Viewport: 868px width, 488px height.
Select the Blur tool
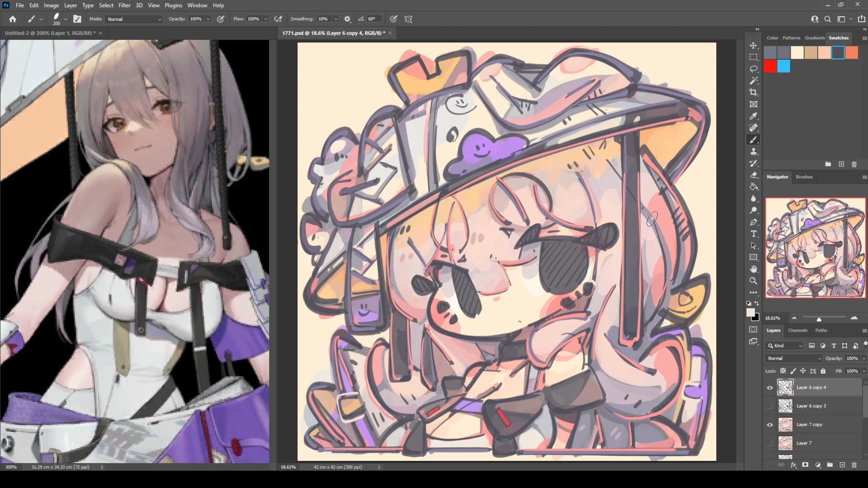tap(753, 198)
